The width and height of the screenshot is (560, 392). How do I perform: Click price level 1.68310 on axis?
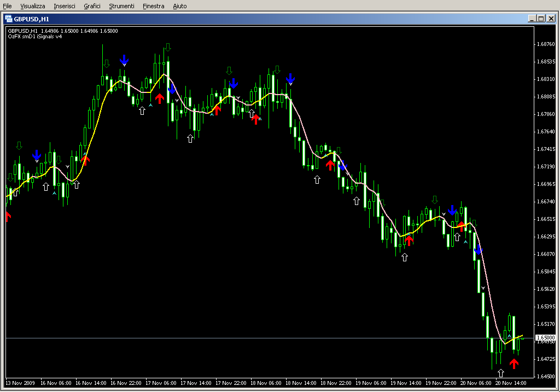[x=546, y=79]
